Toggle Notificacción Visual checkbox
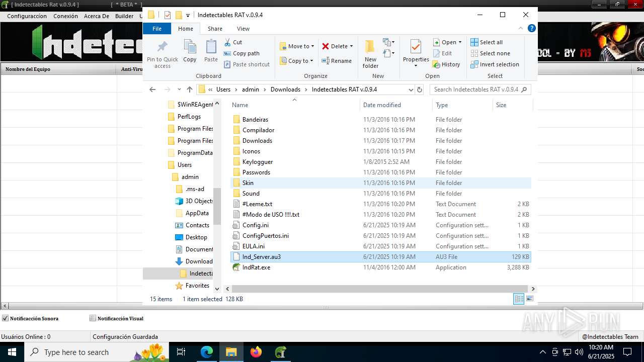 coord(93,318)
